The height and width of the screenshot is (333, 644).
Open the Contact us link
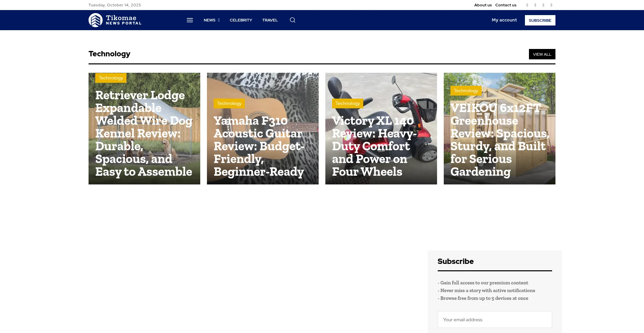pos(506,5)
